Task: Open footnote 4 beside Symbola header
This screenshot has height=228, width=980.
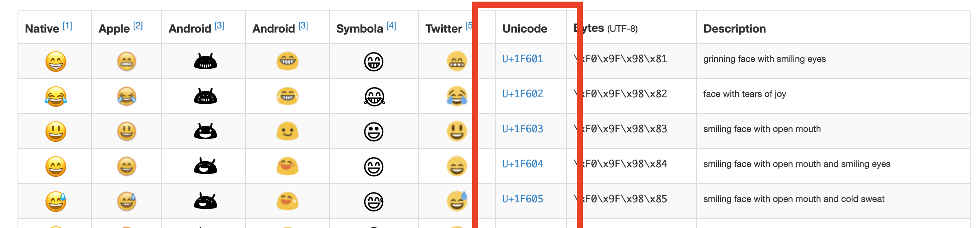Action: [x=391, y=26]
